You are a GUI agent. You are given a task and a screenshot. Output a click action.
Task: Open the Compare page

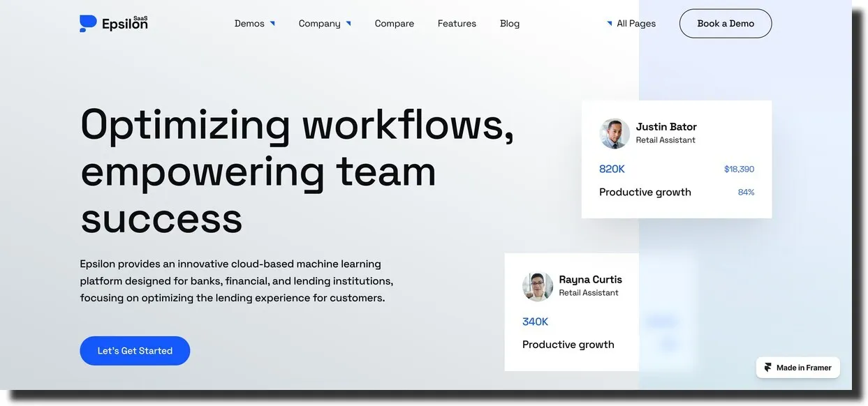[x=395, y=24]
